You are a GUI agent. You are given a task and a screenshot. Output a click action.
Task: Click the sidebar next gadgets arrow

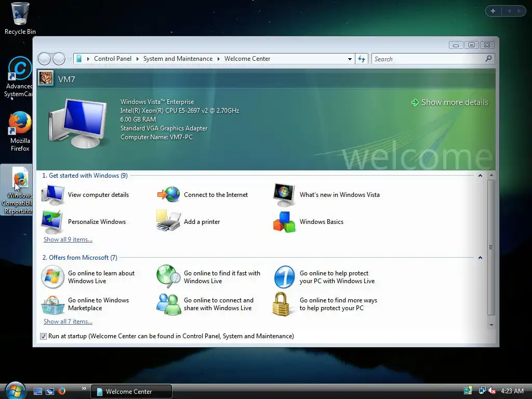pyautogui.click(x=519, y=11)
